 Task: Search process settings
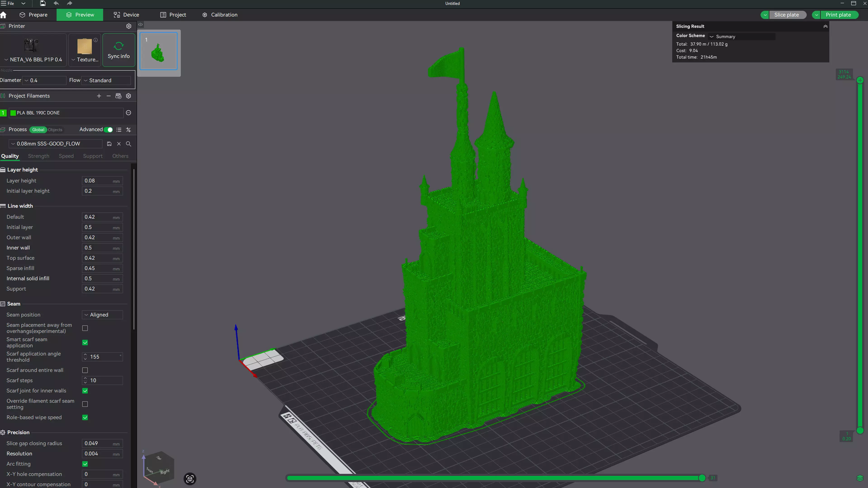point(128,144)
